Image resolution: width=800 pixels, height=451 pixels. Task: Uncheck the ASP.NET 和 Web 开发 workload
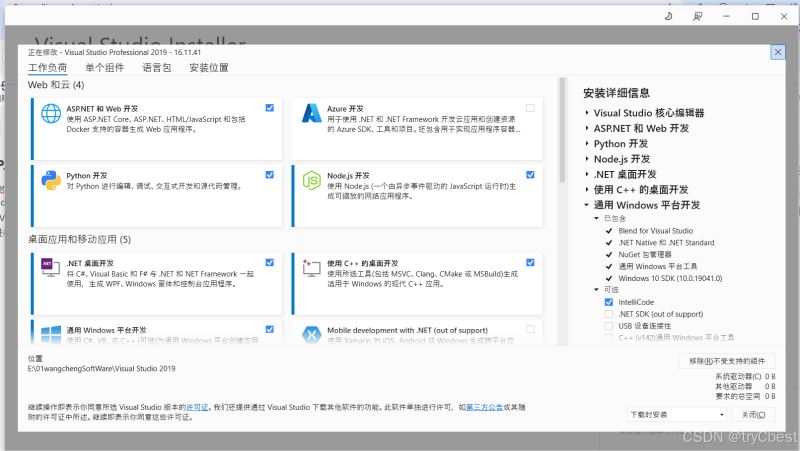pos(269,108)
